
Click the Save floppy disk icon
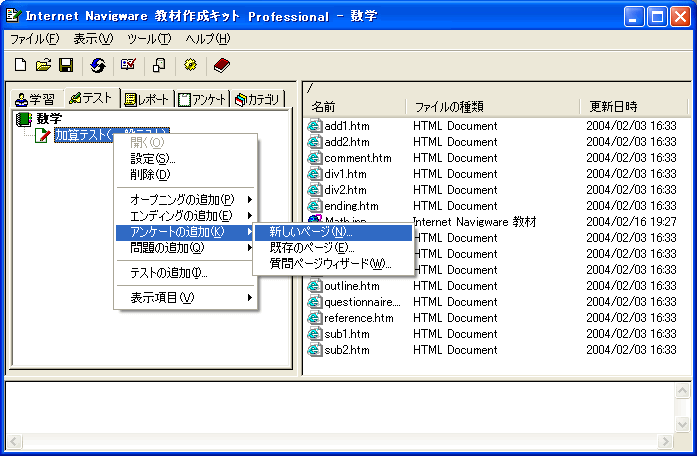click(66, 65)
